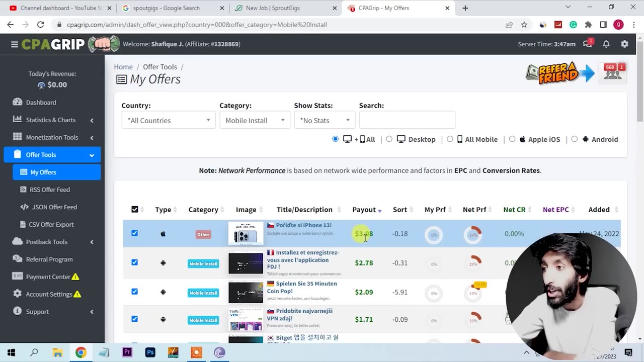The height and width of the screenshot is (362, 644).
Task: Open the Spielen Sie 35 Minuten Coin Pop offer
Action: (x=302, y=288)
